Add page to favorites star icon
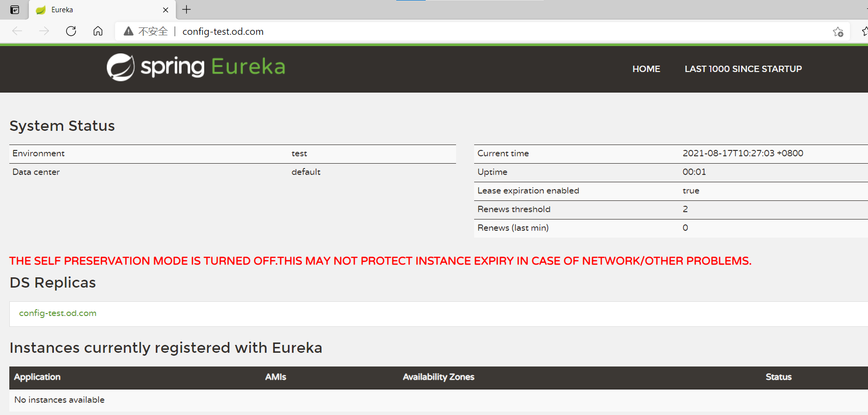The height and width of the screenshot is (415, 868). coord(838,32)
